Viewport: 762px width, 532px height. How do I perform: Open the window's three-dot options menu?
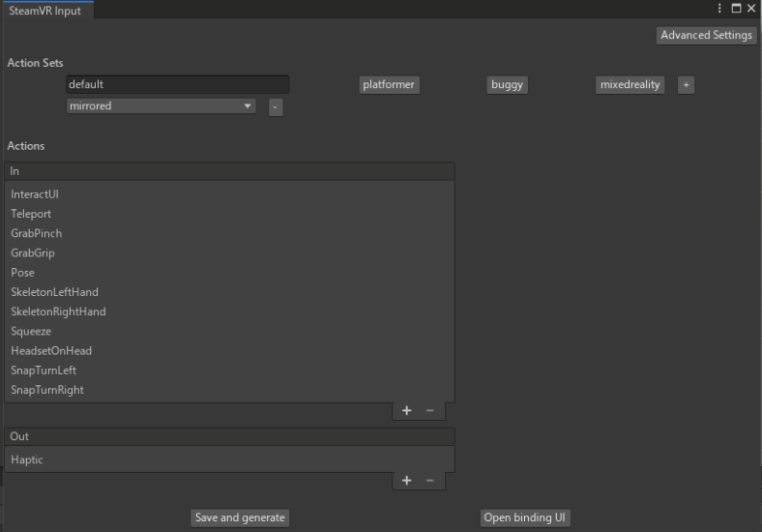tap(719, 9)
